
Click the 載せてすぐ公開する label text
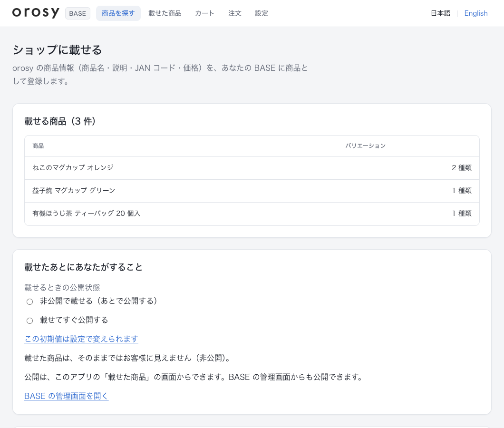[x=74, y=320]
